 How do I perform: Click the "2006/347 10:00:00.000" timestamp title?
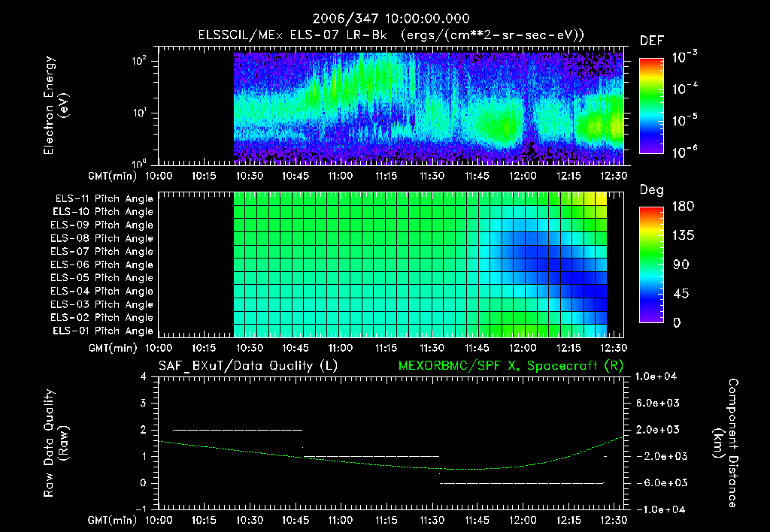tap(391, 19)
